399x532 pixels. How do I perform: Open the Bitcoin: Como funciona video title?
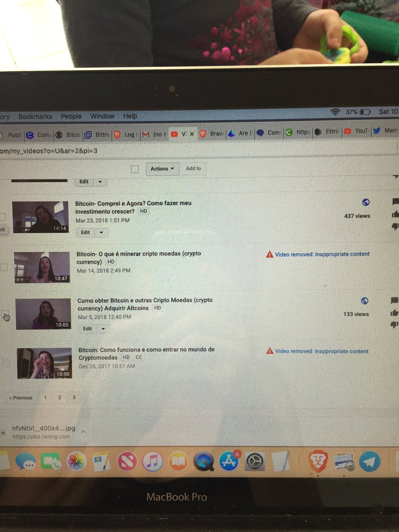(146, 353)
